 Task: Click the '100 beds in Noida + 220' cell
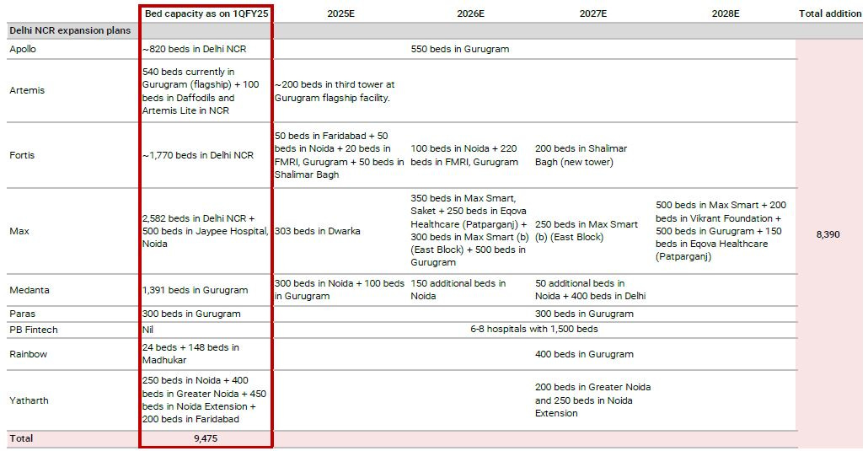[x=464, y=155]
